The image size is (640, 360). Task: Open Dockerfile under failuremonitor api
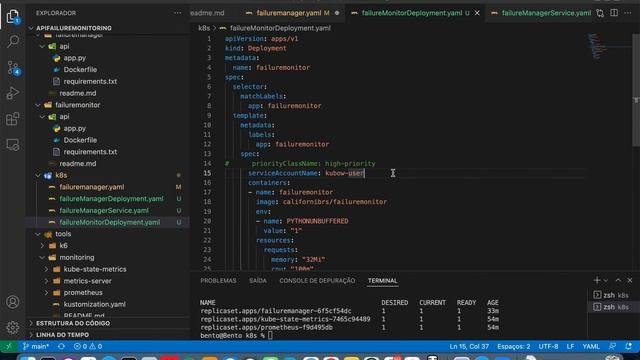109,140
